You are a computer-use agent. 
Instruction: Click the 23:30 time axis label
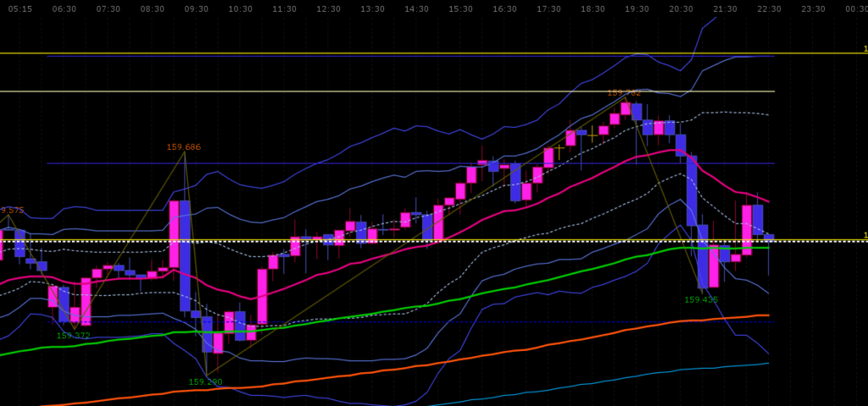tap(813, 8)
